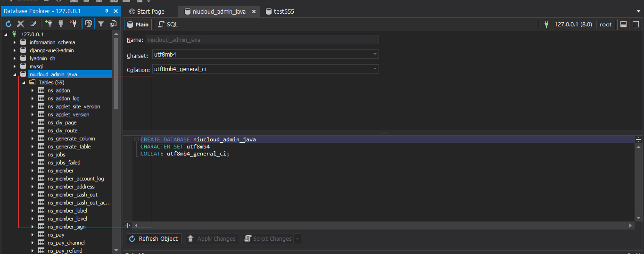Open the Start Page tab
Screen dimensions: 644x254
[147, 11]
